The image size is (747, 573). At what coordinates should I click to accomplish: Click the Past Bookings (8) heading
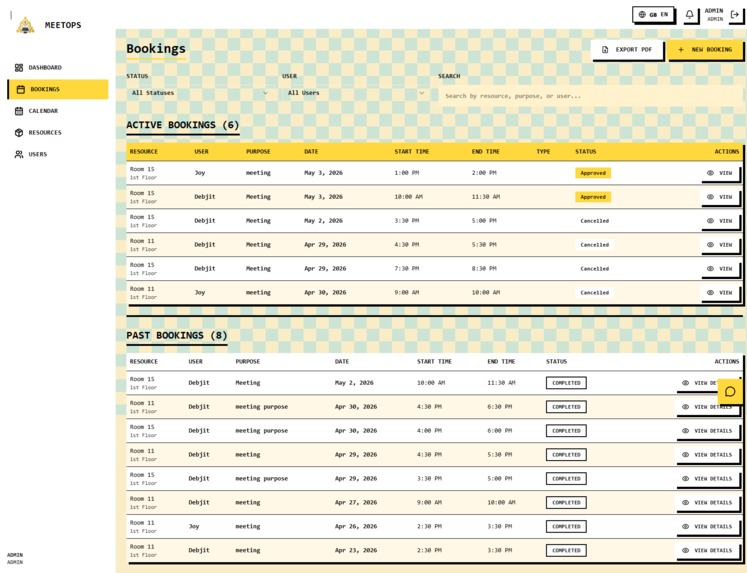coord(177,335)
